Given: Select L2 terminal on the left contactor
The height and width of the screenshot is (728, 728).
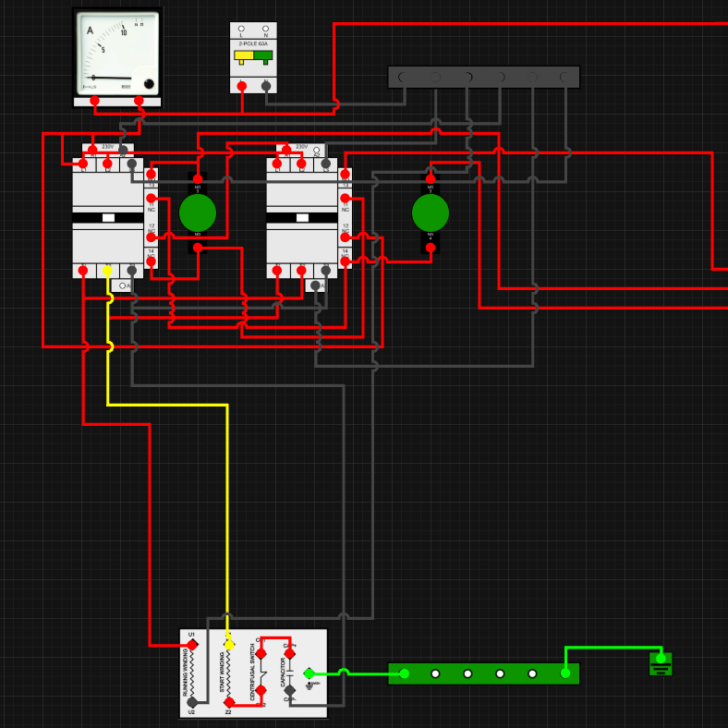Looking at the screenshot, I should pyautogui.click(x=107, y=164).
